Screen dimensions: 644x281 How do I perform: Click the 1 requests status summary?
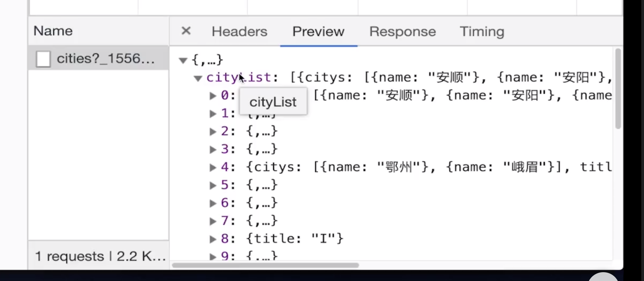pos(100,256)
